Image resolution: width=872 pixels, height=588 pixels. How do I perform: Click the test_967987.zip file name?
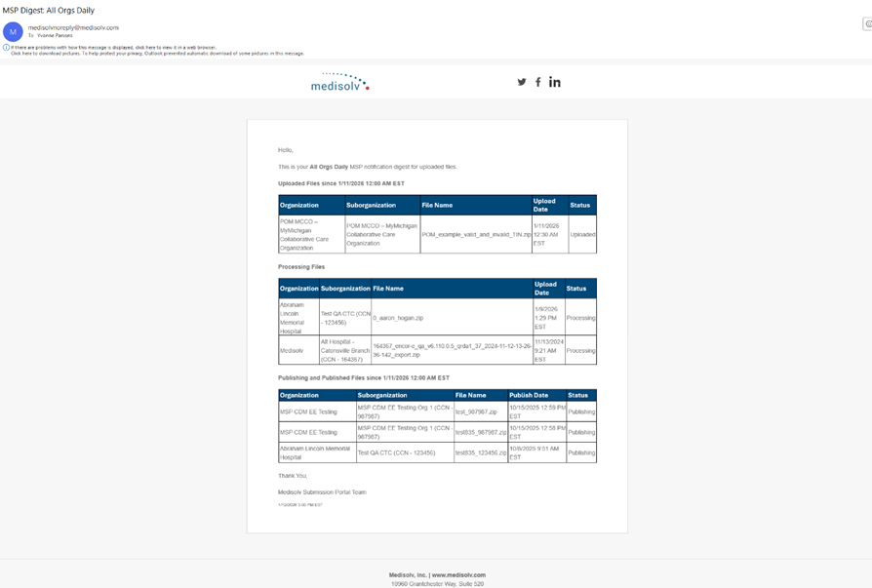pos(476,412)
